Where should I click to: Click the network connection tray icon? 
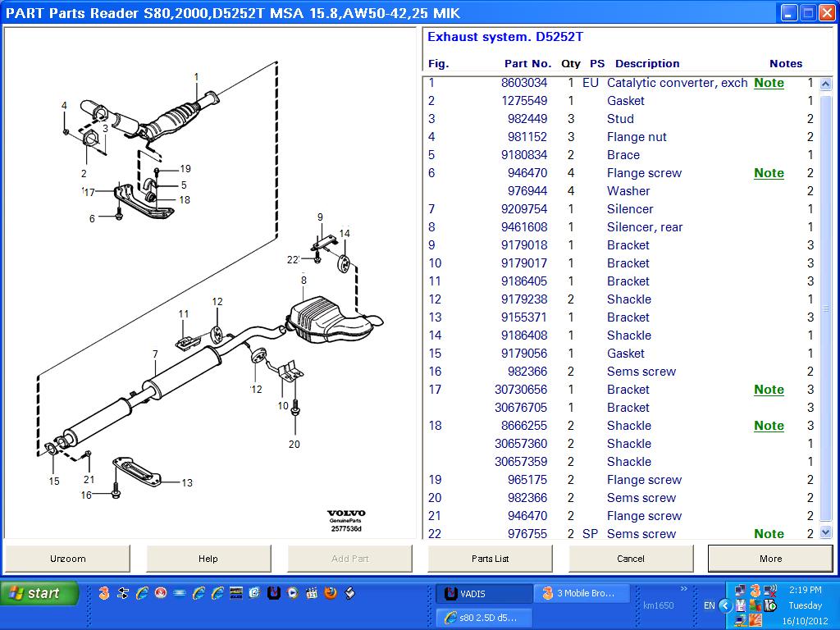tap(740, 590)
